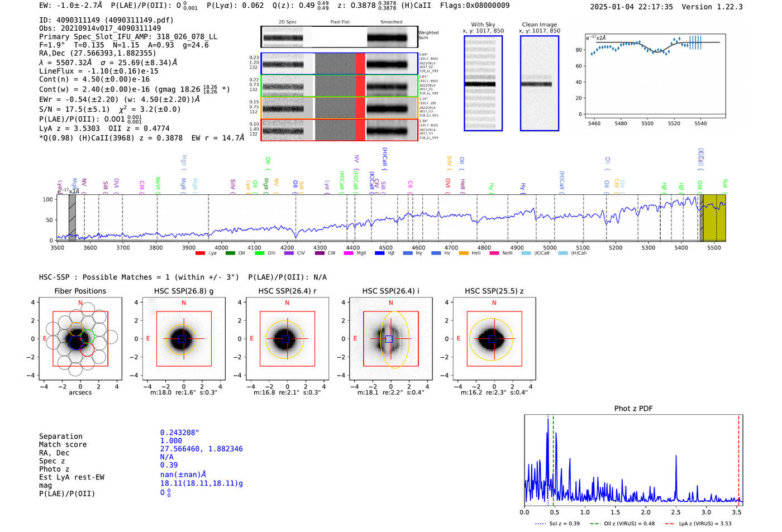Screen dimensions: 782x532
Task: Click the Match score value 1.000
Action: pyautogui.click(x=171, y=441)
